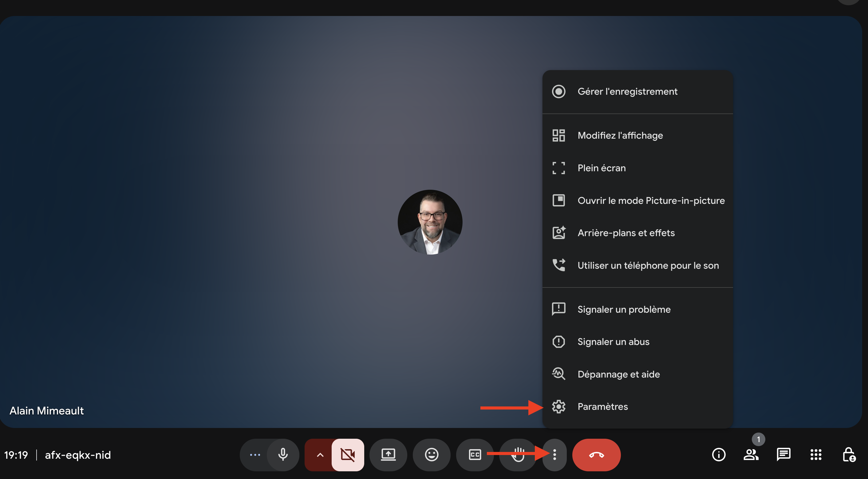The width and height of the screenshot is (868, 479).
Task: Select Paramètres from the menu
Action: [x=602, y=406]
